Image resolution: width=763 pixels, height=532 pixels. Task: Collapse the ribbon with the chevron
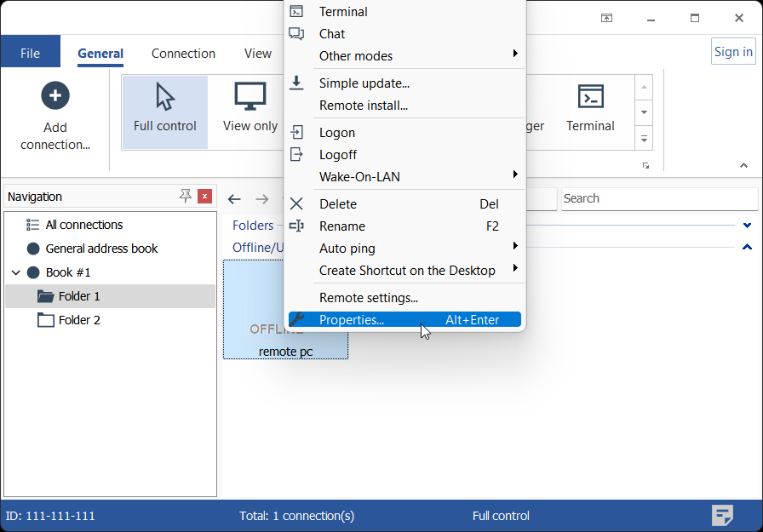(x=743, y=165)
